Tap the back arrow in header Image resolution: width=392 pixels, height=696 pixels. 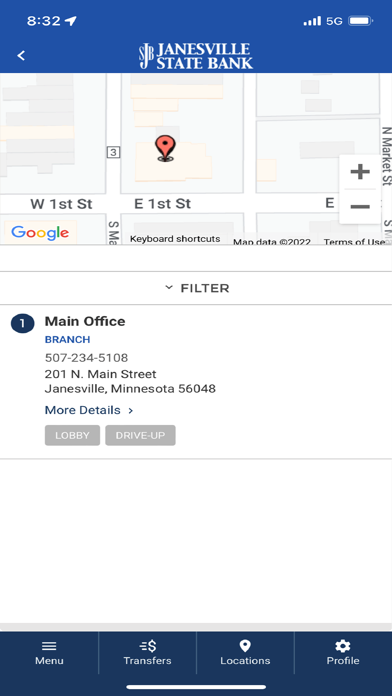[21, 55]
